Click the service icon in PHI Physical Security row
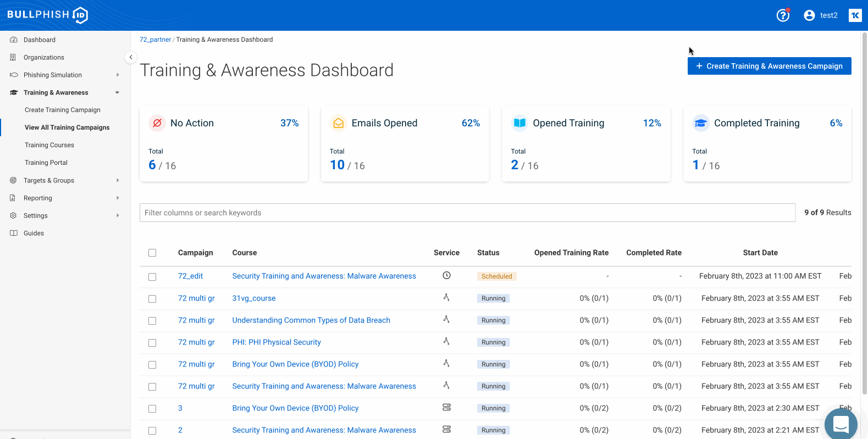 pyautogui.click(x=446, y=341)
